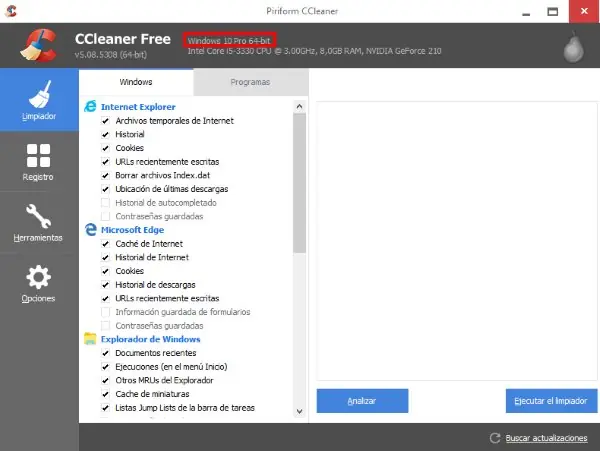This screenshot has width=600, height=451.
Task: Switch to the Programas tab
Action: pos(250,82)
